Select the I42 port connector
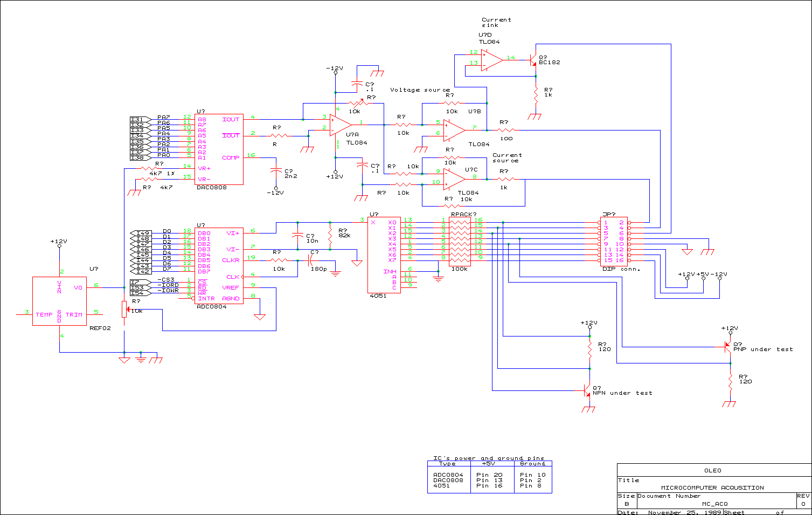 pyautogui.click(x=141, y=271)
